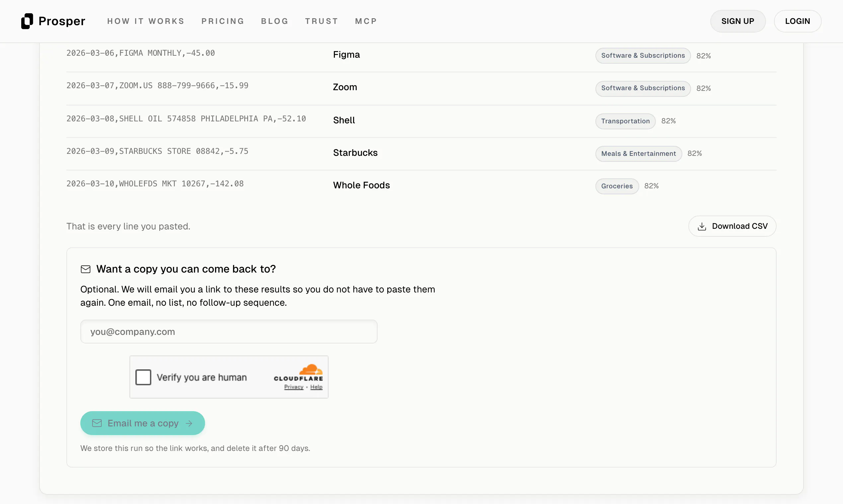Focus the you@company.com email field
The height and width of the screenshot is (504, 843).
tap(229, 332)
